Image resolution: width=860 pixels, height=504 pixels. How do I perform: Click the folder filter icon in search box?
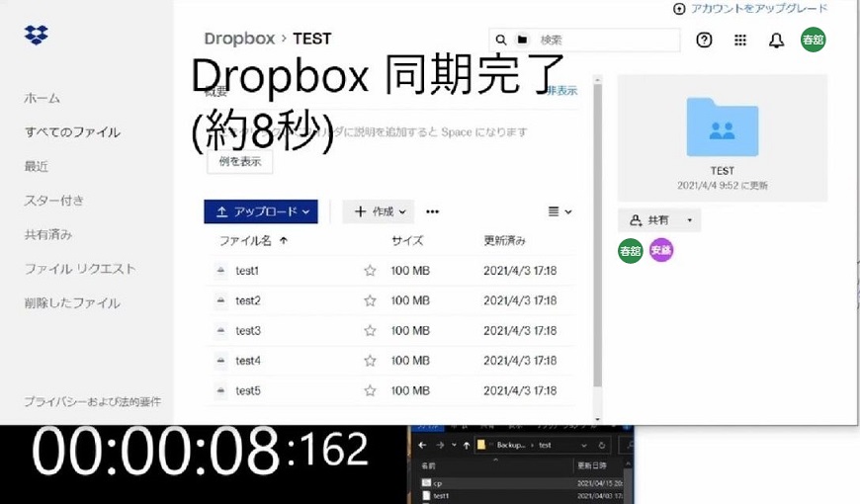click(522, 40)
